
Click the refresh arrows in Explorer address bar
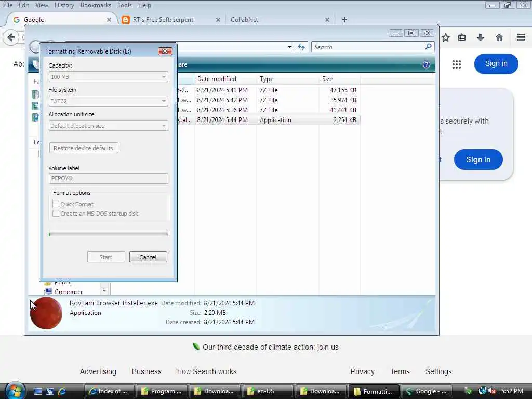(301, 47)
